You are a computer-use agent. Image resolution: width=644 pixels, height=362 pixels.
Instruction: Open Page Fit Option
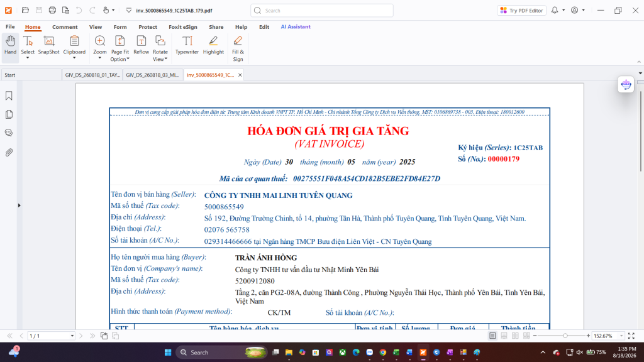pyautogui.click(x=120, y=48)
